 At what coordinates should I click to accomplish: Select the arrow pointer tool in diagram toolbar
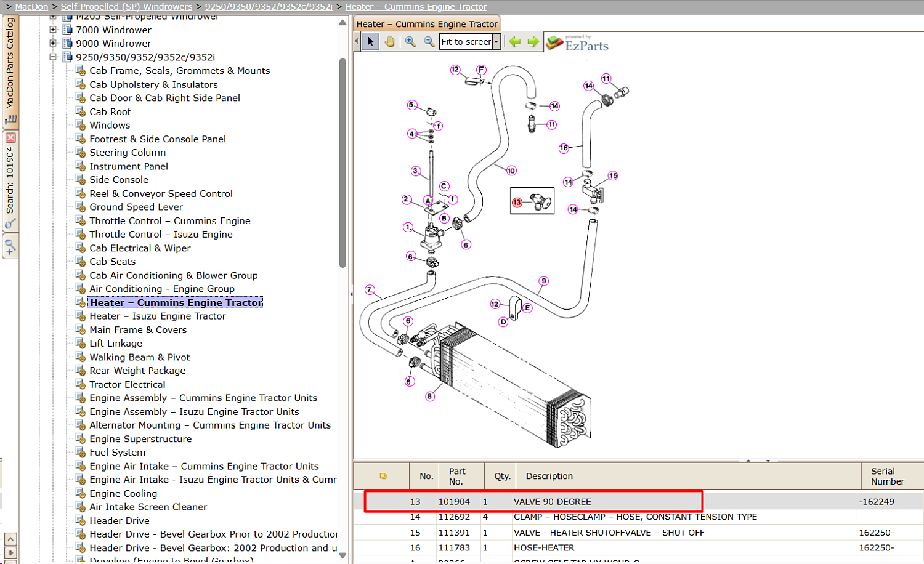[x=370, y=42]
